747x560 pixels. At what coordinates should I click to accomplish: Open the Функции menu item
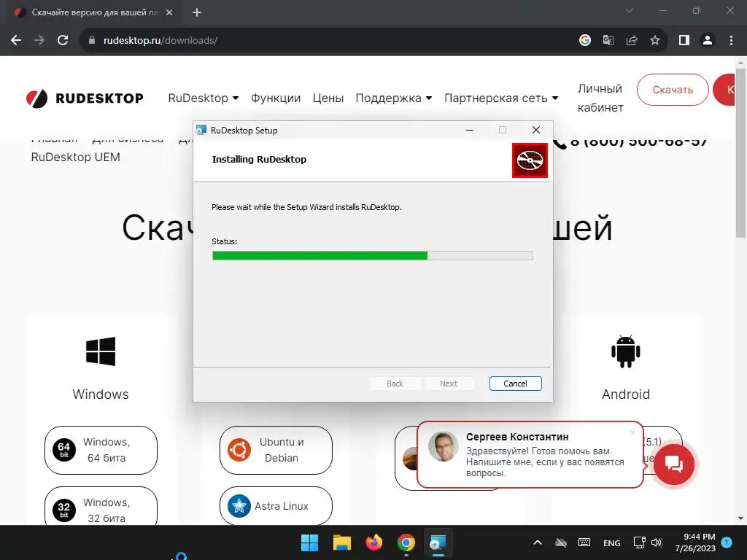click(x=276, y=98)
